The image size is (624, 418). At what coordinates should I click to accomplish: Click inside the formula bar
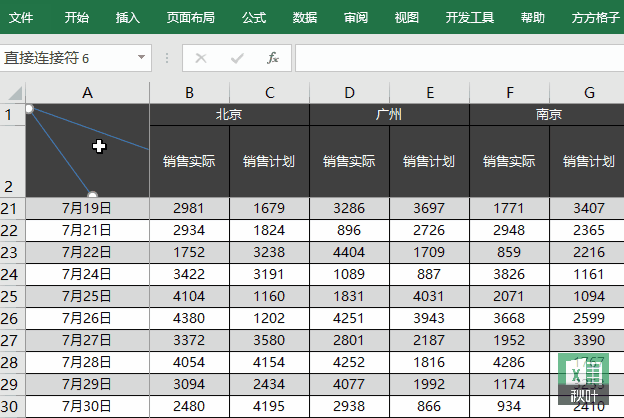460,58
